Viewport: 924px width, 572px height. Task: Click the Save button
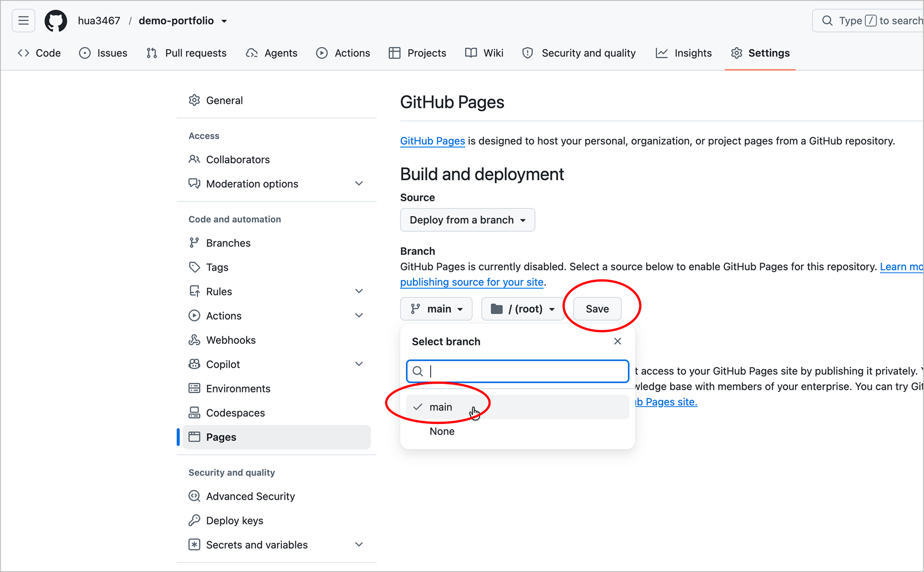[597, 309]
